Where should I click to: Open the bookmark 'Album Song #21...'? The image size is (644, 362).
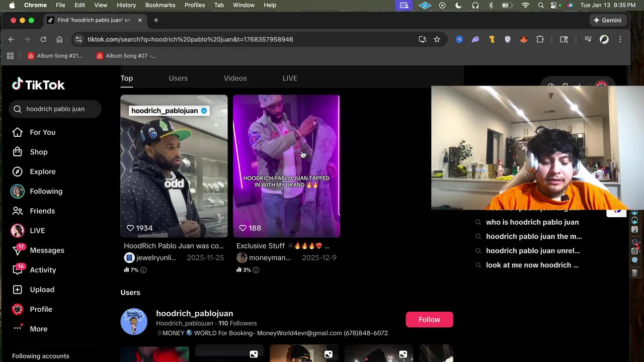(x=55, y=56)
